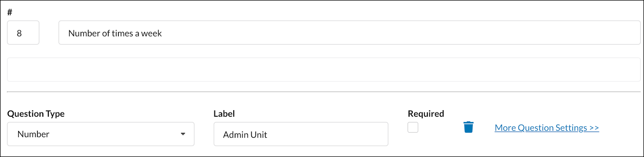Screen dimensions: 644x157
Task: Select the Number value in Question Type
Action: (x=33, y=134)
